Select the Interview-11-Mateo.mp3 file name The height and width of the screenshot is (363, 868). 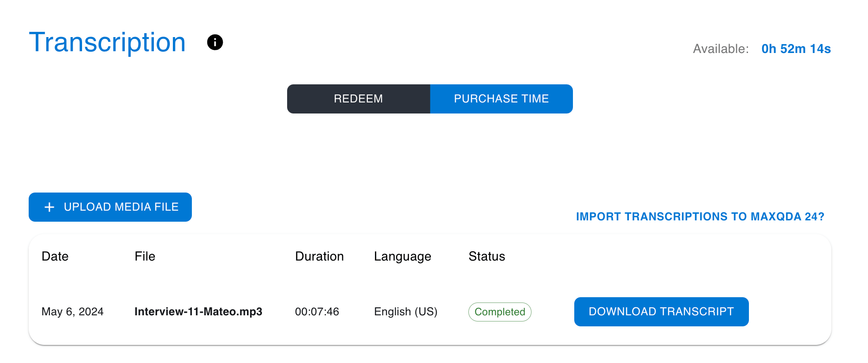[198, 312]
